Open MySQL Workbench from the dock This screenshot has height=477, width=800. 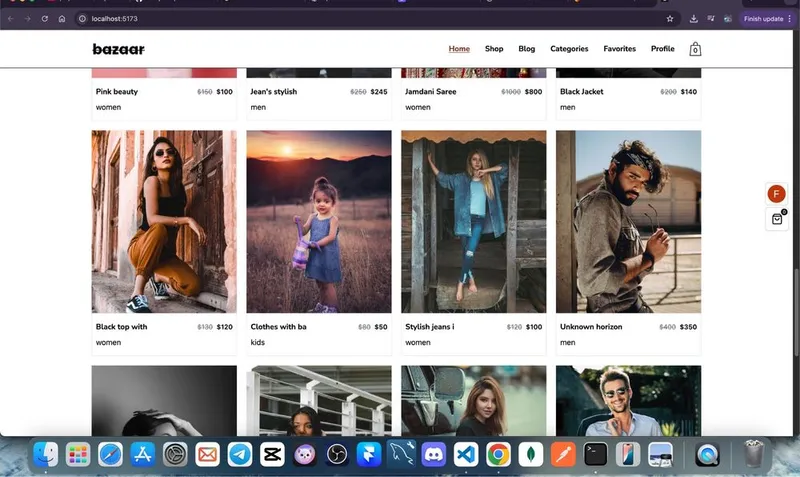(x=402, y=454)
